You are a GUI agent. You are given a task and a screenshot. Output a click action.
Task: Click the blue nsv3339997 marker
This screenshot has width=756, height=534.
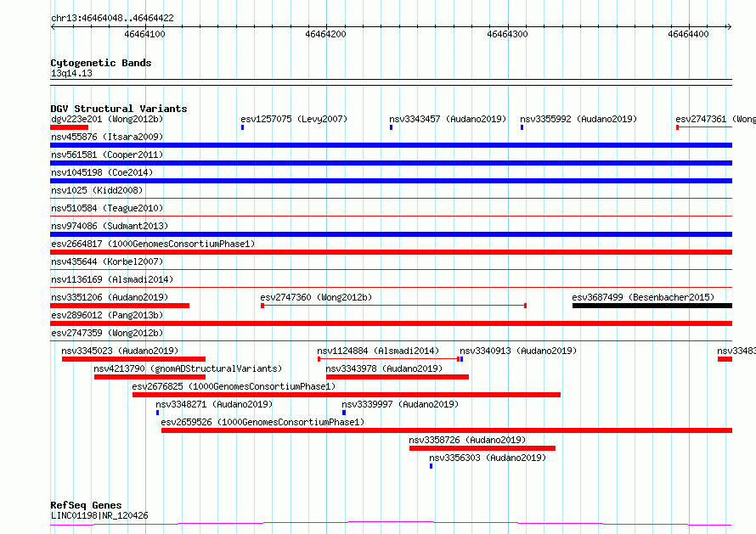(344, 413)
